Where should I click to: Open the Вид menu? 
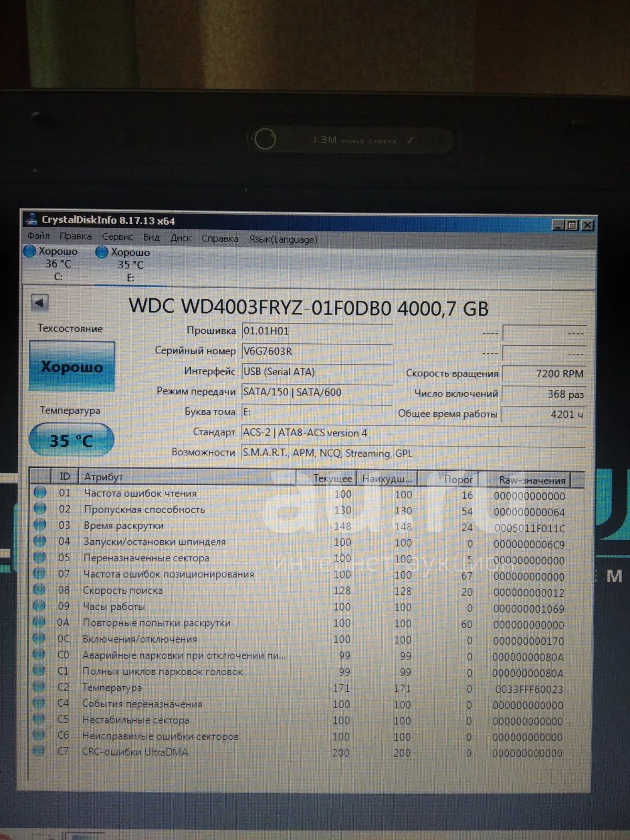[151, 237]
